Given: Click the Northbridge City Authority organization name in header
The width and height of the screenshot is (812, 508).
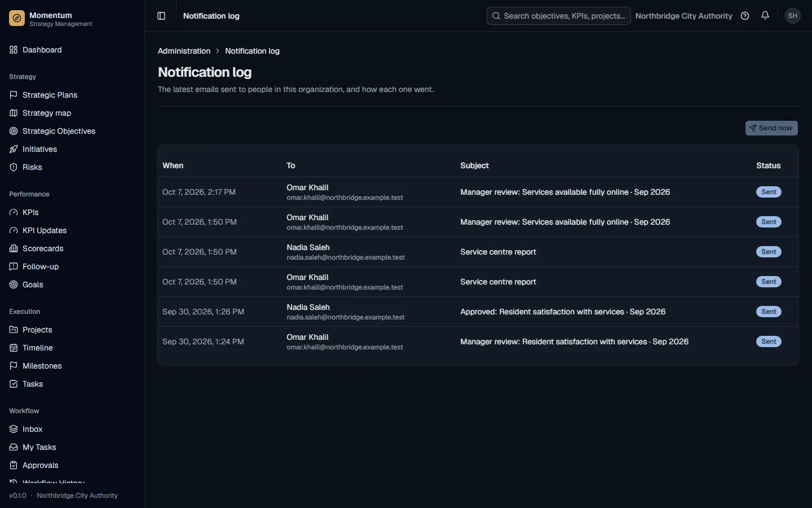Looking at the screenshot, I should coord(683,16).
